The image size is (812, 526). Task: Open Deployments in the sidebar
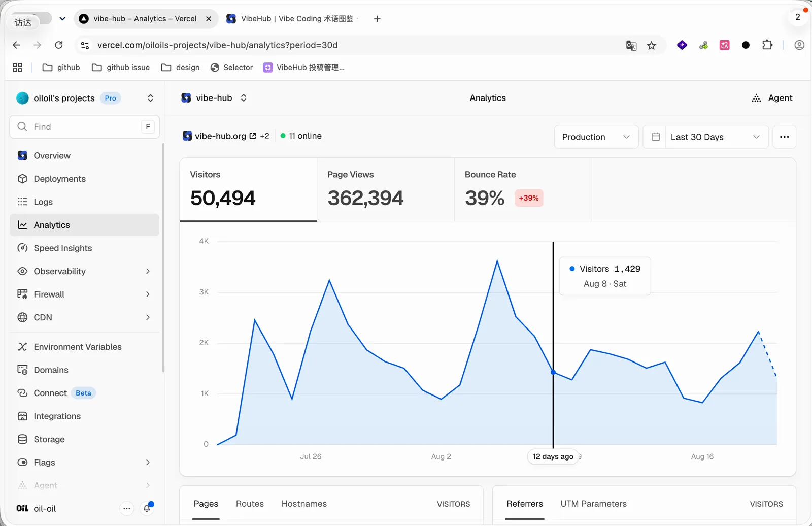(x=84, y=179)
